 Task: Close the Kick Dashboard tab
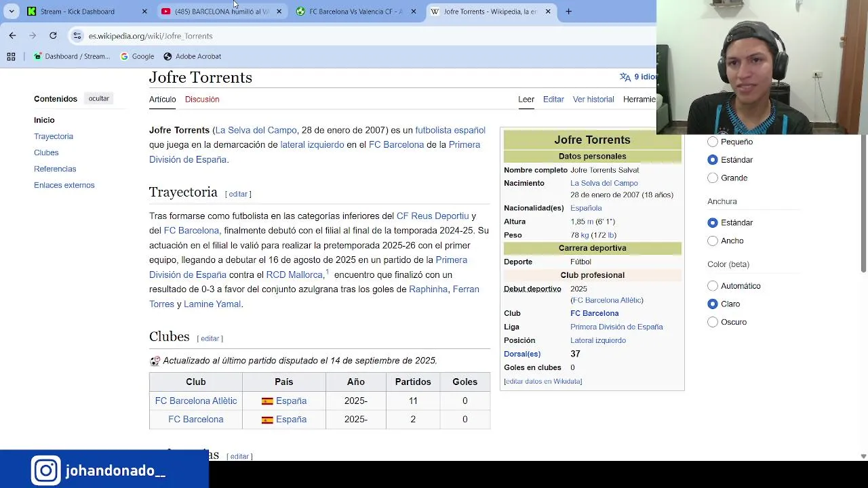(x=144, y=12)
